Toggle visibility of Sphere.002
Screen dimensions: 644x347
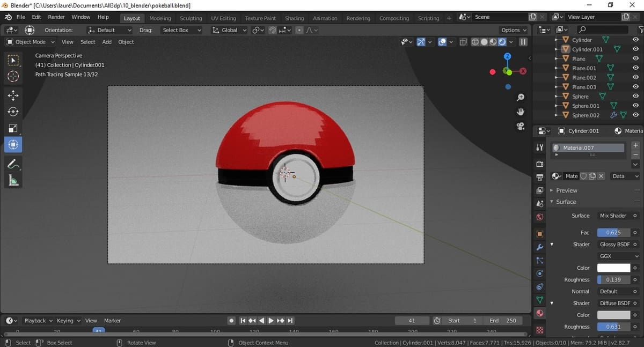click(x=635, y=115)
